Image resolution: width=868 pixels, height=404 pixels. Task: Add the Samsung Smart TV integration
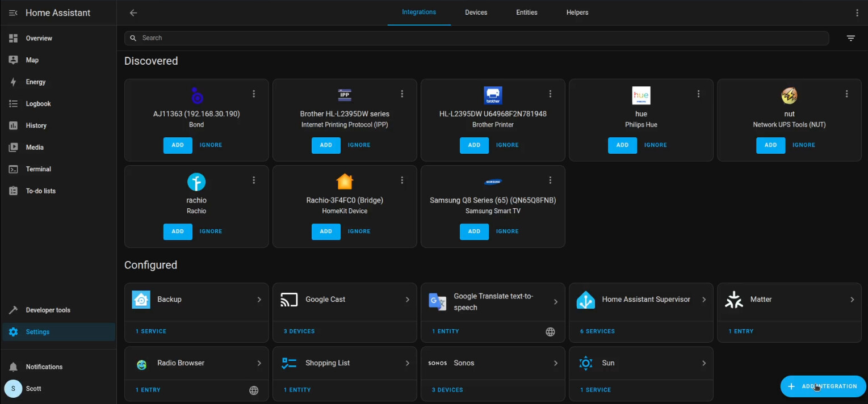tap(474, 232)
